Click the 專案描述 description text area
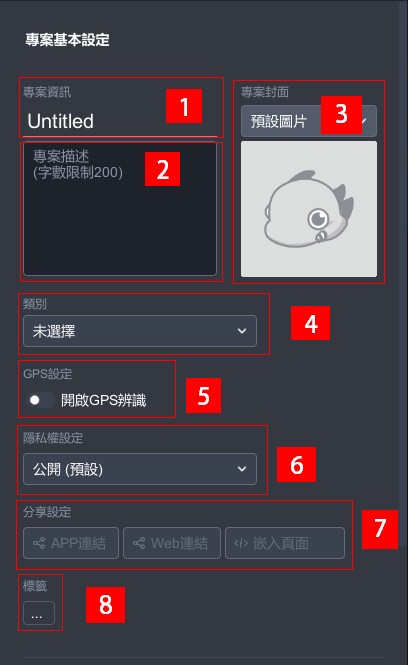The height and width of the screenshot is (665, 408). (120, 209)
